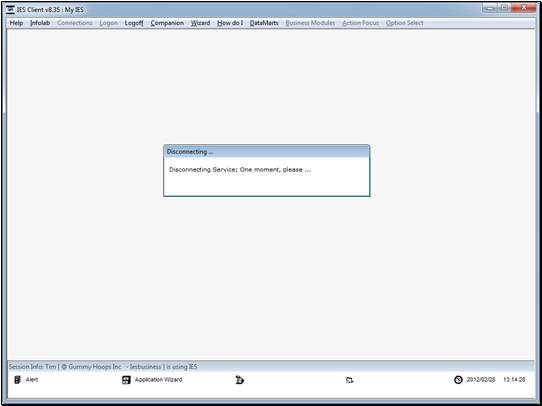Click the clock icon beside the date
This screenshot has height=406, width=542.
[458, 380]
